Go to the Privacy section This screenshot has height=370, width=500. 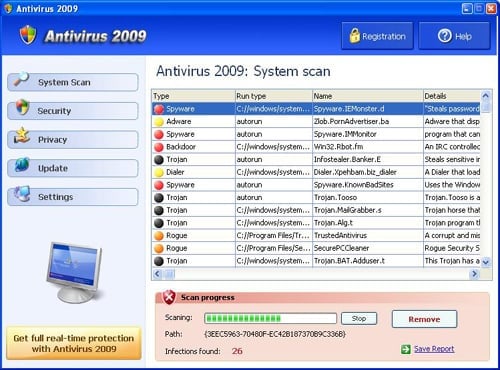[73, 140]
